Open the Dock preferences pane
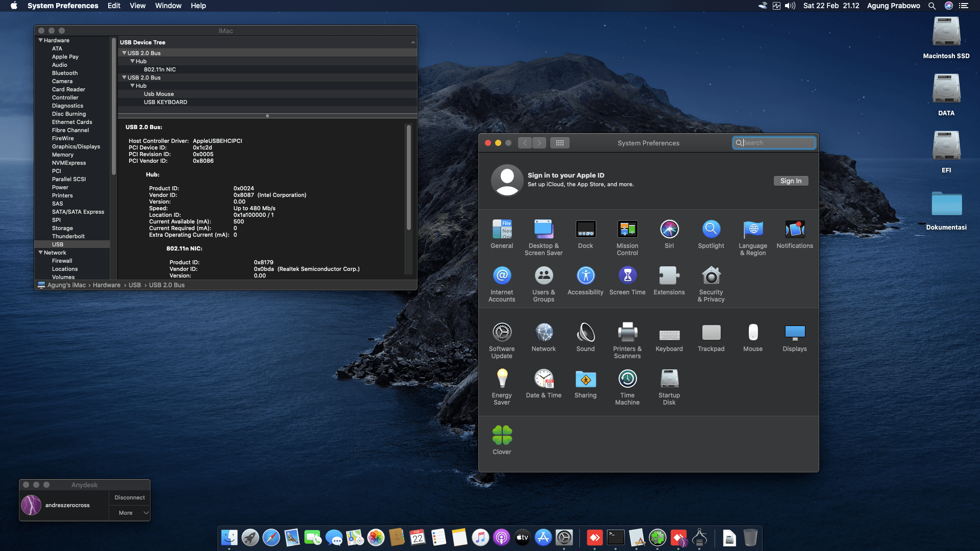The width and height of the screenshot is (980, 551). point(585,234)
